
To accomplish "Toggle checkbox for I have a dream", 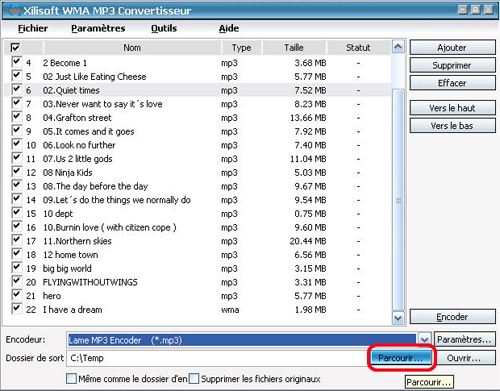I will 16,308.
